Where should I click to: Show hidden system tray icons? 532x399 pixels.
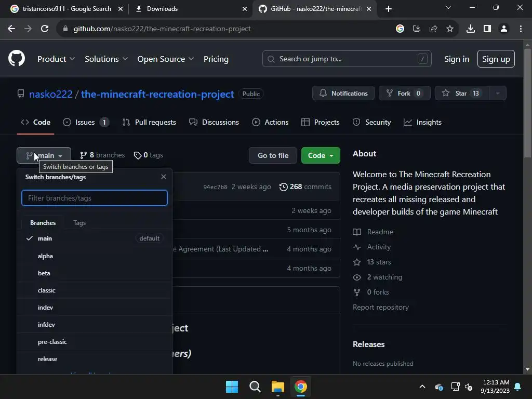(x=422, y=387)
